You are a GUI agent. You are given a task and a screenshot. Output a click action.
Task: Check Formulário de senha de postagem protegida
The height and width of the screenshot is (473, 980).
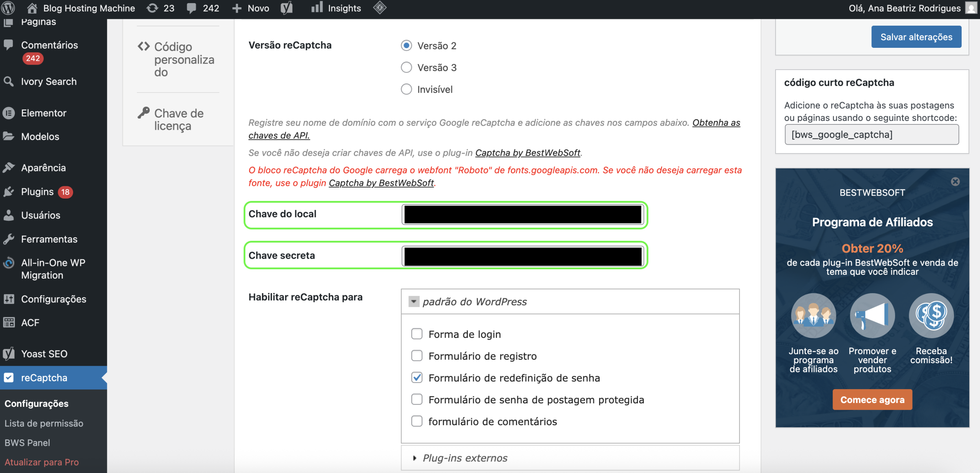[416, 399]
